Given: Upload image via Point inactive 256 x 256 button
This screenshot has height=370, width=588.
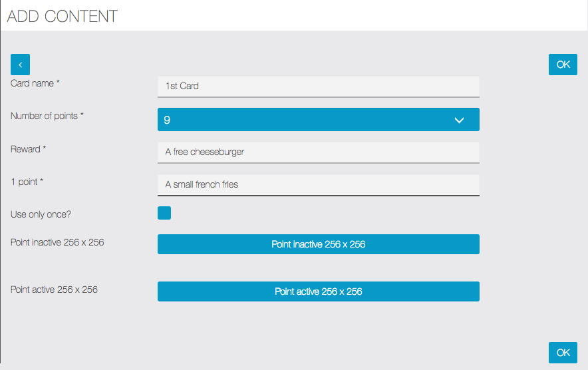Looking at the screenshot, I should [x=319, y=244].
